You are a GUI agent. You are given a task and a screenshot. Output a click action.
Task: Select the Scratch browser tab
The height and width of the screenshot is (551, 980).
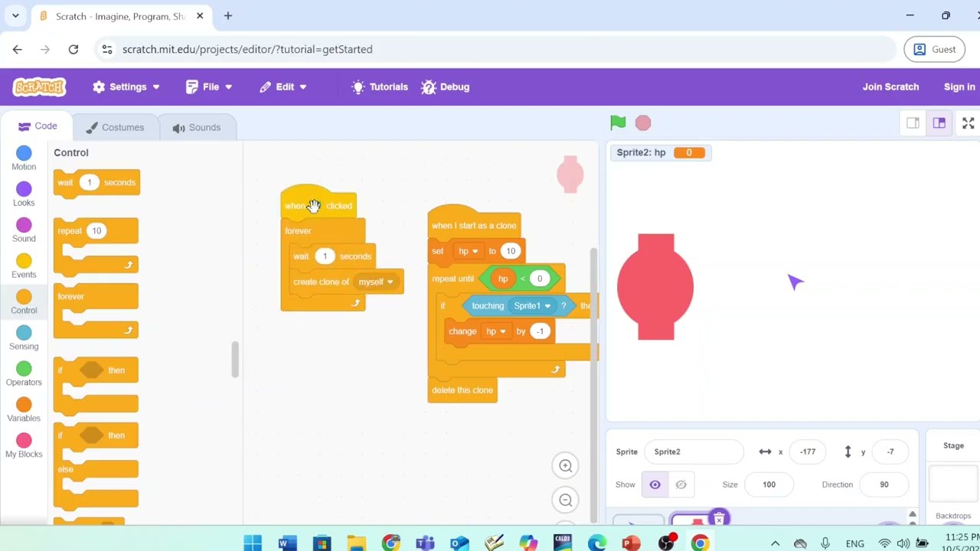click(120, 16)
